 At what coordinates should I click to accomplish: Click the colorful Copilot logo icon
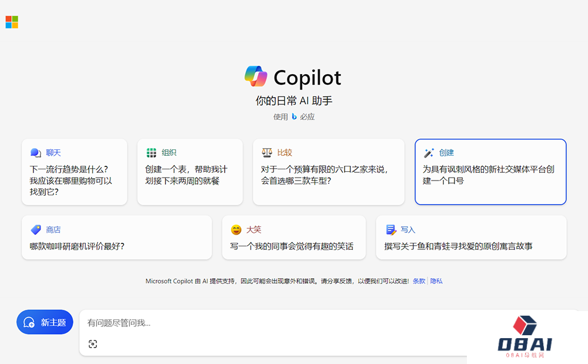(256, 77)
